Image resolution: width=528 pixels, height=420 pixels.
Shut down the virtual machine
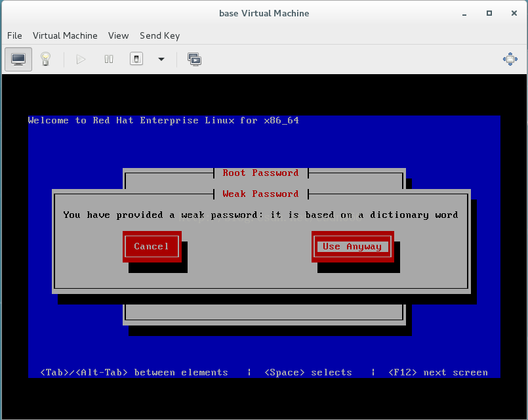tap(136, 59)
